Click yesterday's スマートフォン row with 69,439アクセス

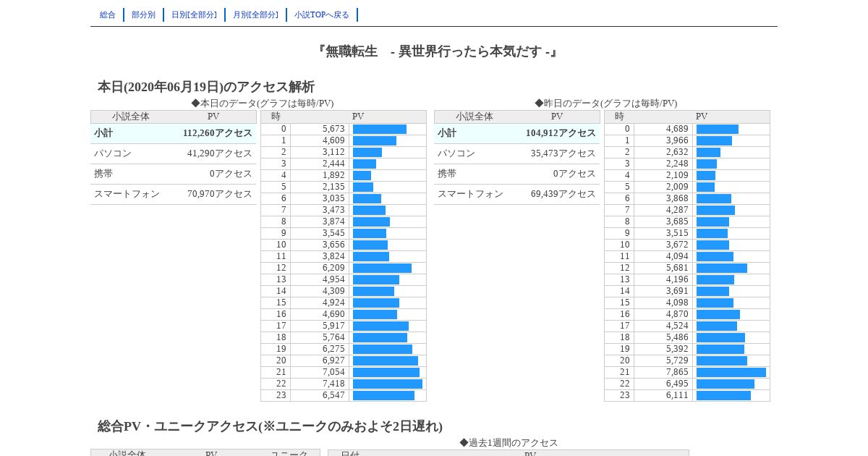pos(517,194)
